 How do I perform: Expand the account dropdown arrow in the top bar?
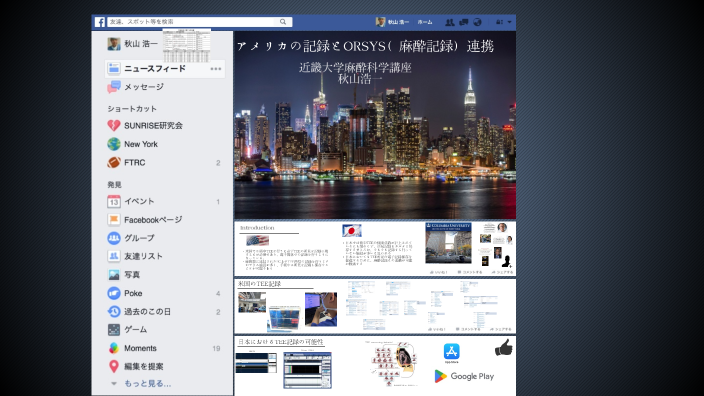509,22
